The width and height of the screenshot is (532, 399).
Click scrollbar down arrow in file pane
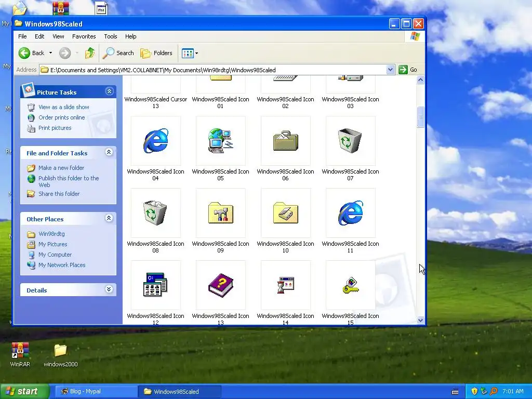(420, 320)
